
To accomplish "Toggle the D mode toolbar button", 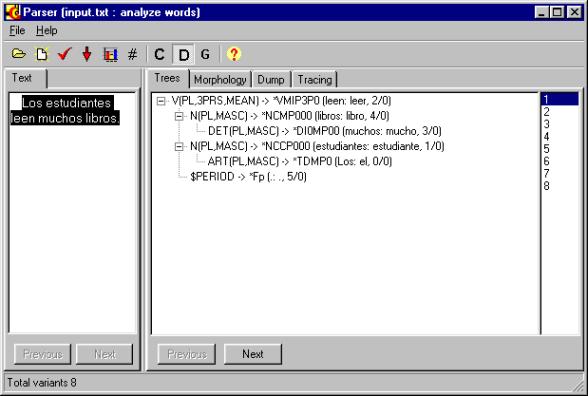I will point(183,55).
